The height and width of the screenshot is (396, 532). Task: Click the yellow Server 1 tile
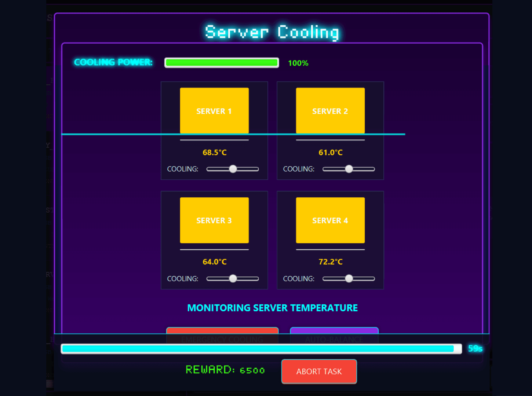pyautogui.click(x=214, y=110)
